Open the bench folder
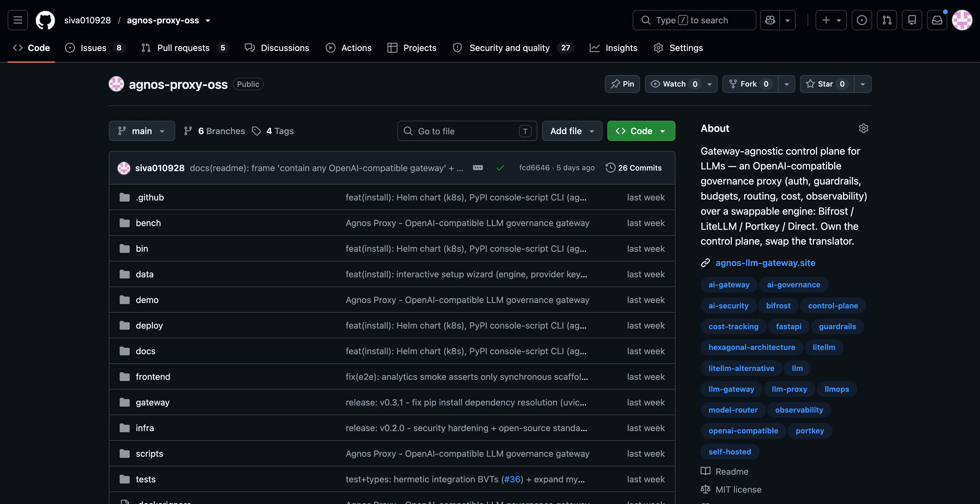The width and height of the screenshot is (980, 504). coord(148,223)
